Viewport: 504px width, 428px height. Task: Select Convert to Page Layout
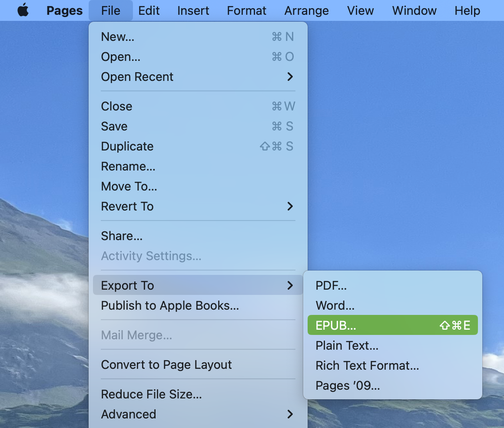click(198, 364)
